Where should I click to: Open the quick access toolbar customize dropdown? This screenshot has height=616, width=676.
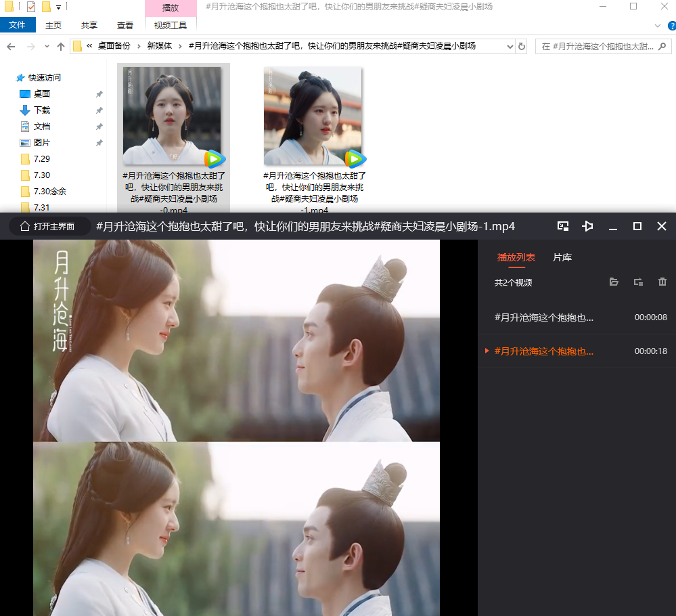[59, 7]
